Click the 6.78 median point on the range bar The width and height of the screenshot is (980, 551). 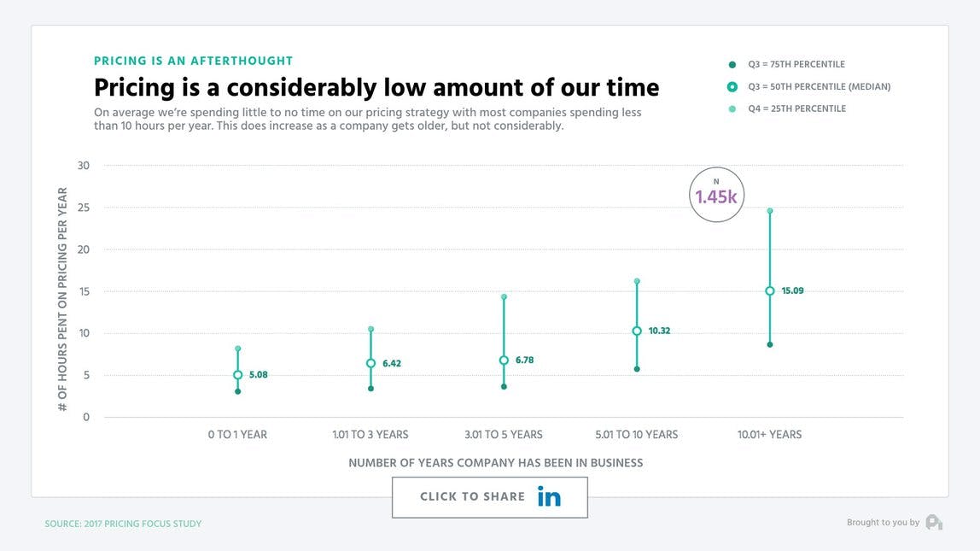point(503,359)
